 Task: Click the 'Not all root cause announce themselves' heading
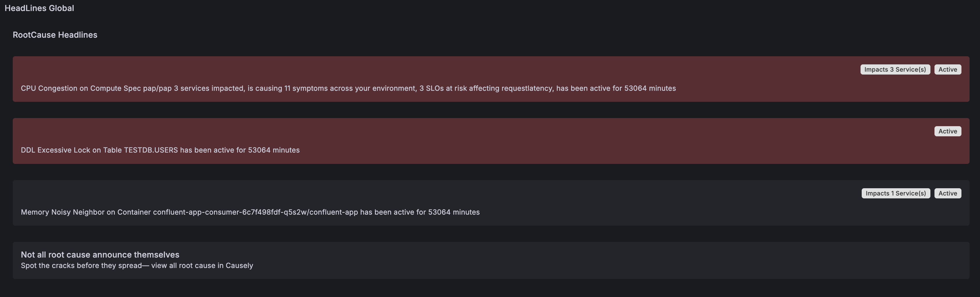click(x=100, y=254)
